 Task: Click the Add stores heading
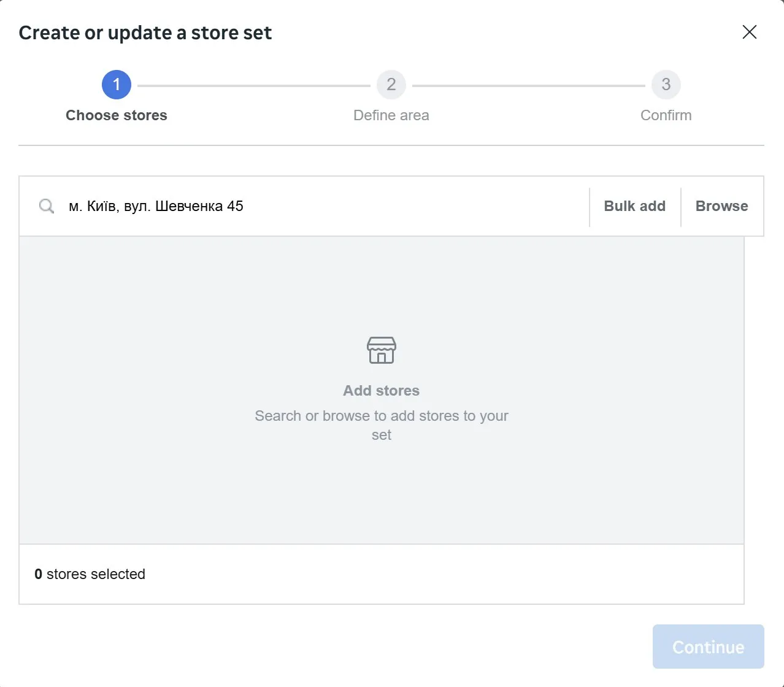pyautogui.click(x=382, y=391)
